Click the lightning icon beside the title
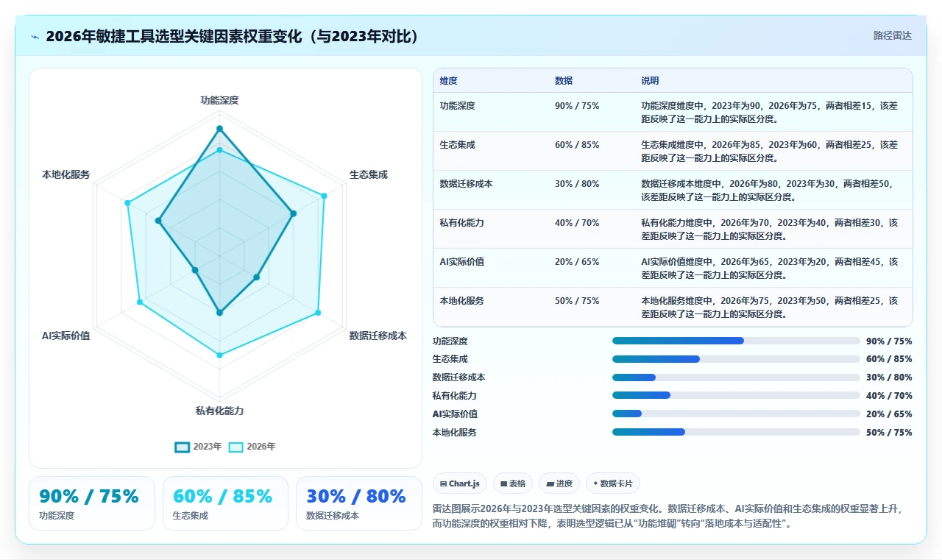This screenshot has height=560, width=942. 35,37
